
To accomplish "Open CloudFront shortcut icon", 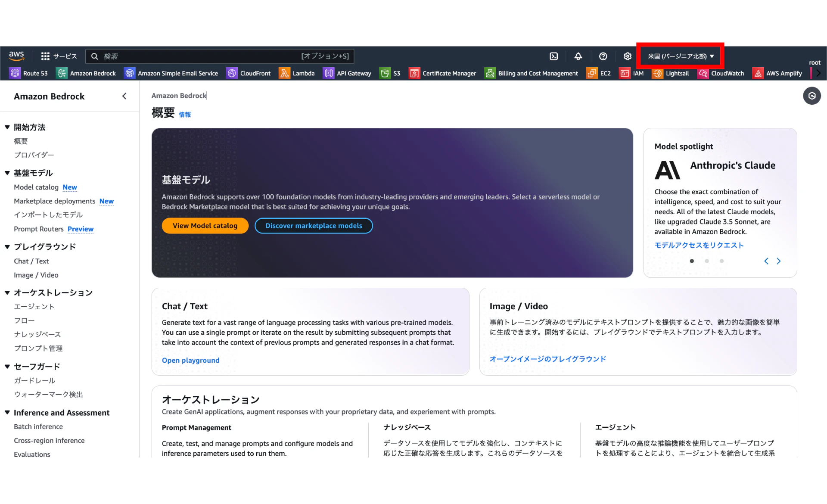I will point(232,73).
